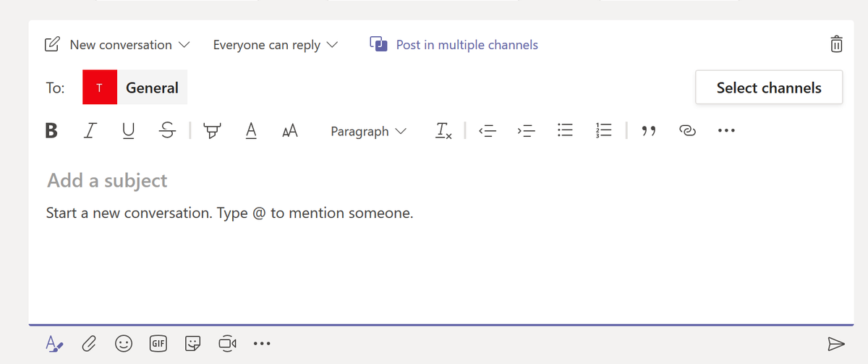This screenshot has width=868, height=364.
Task: Open font size options
Action: [x=290, y=131]
